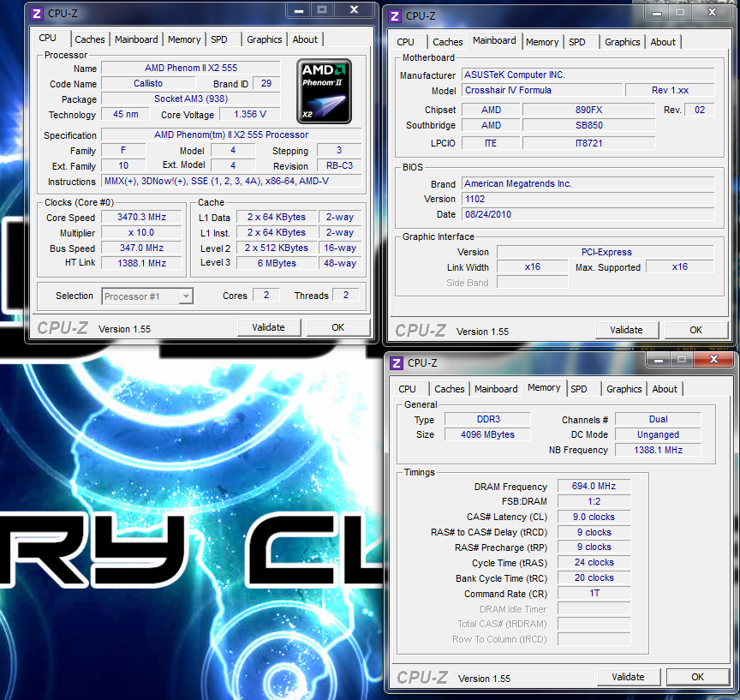Click the '9.0 clocks' CAS latency value
The width and height of the screenshot is (740, 700).
(x=594, y=517)
